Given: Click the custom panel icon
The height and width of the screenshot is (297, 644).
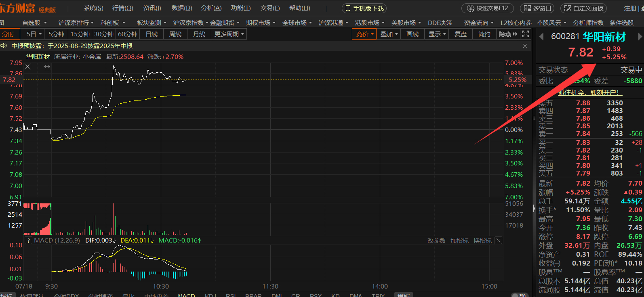Looking at the screenshot, I should pyautogui.click(x=568, y=8).
